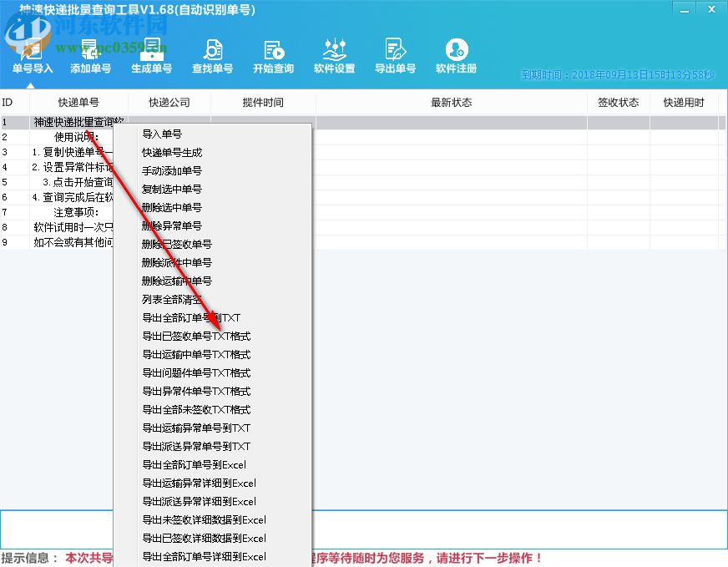Open the 添加单号 add number tool

(91, 54)
